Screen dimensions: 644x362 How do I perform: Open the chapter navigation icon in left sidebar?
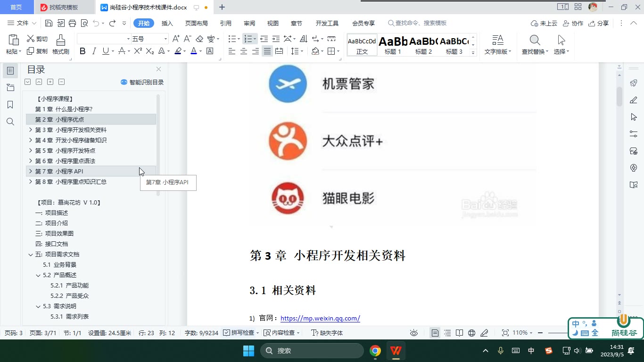pos(10,88)
